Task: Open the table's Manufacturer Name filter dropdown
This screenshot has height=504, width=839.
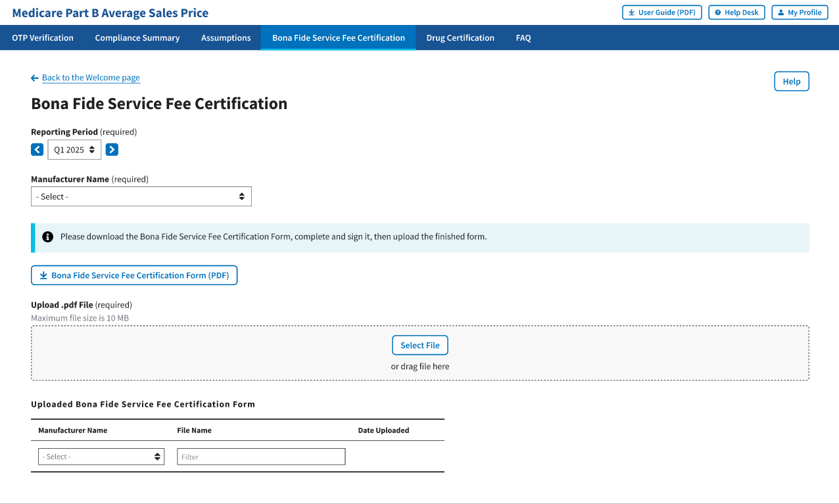Action: [101, 457]
